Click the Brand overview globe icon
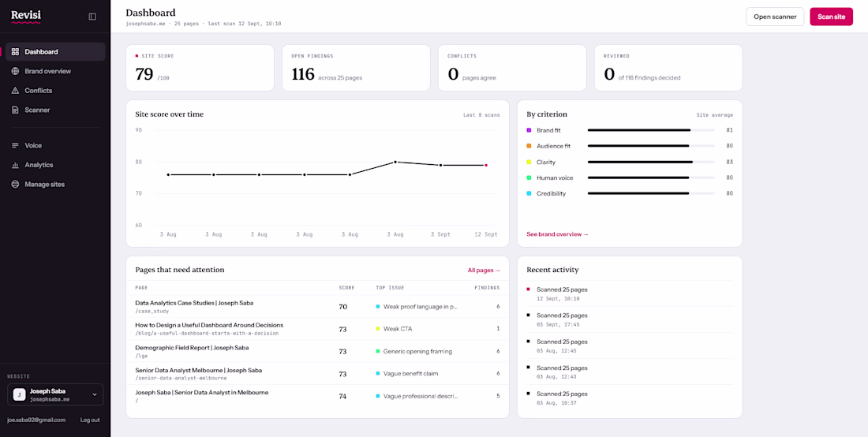Screen dimensions: 868x437 15,71
